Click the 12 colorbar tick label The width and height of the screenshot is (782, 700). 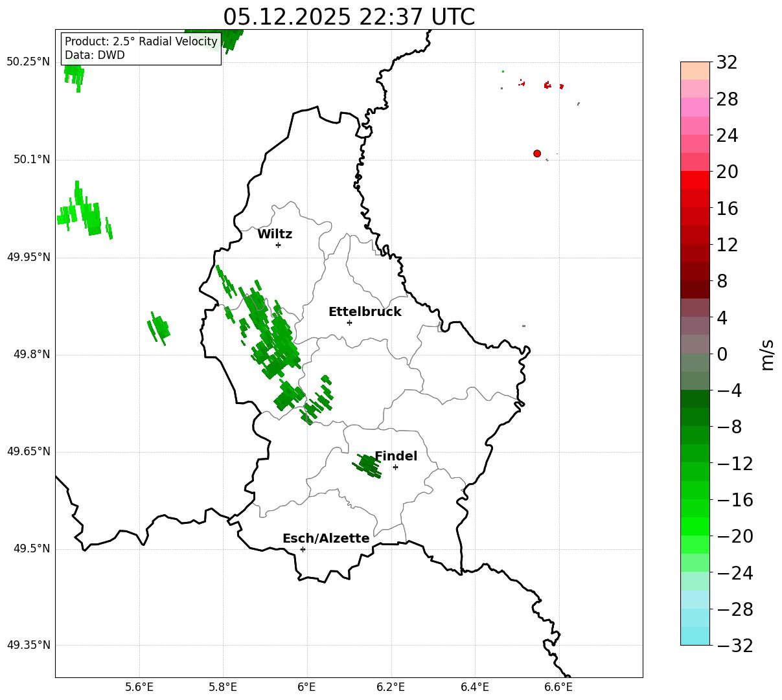[x=727, y=245]
